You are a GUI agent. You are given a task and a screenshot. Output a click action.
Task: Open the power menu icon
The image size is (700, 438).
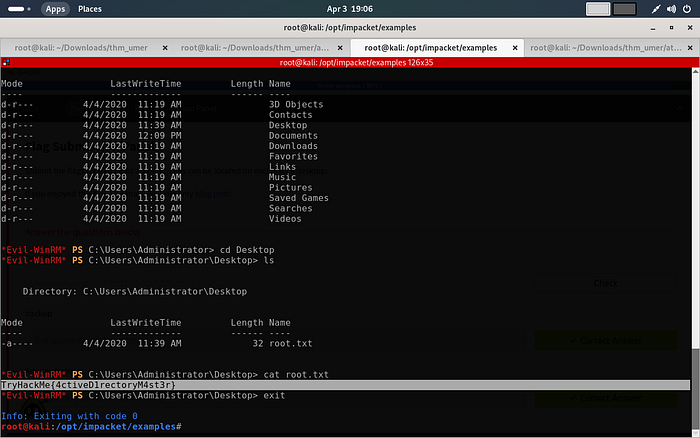tap(687, 9)
